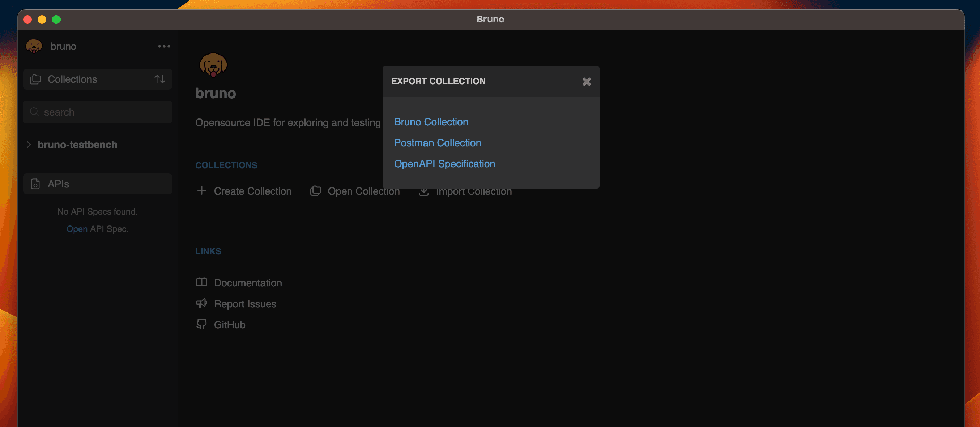
Task: Click the large Bruno dog logo on welcome page
Action: click(213, 65)
